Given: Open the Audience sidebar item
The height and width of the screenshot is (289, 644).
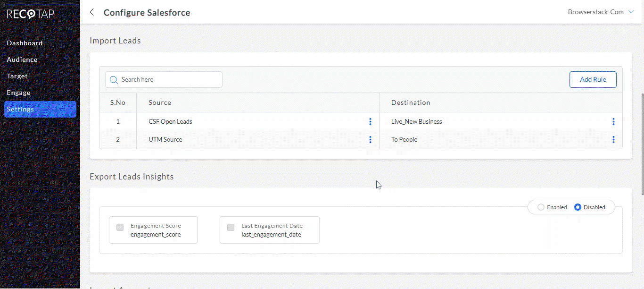Looking at the screenshot, I should click(x=22, y=59).
